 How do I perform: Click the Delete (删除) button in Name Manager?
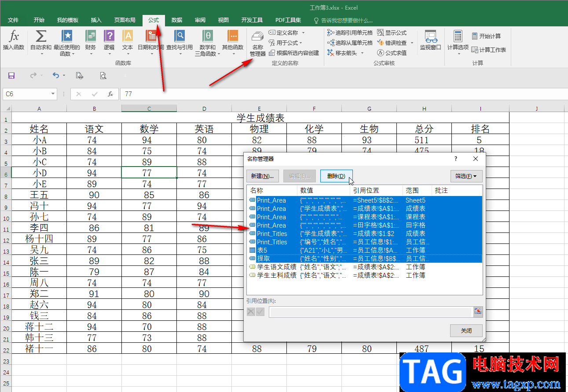coord(337,176)
